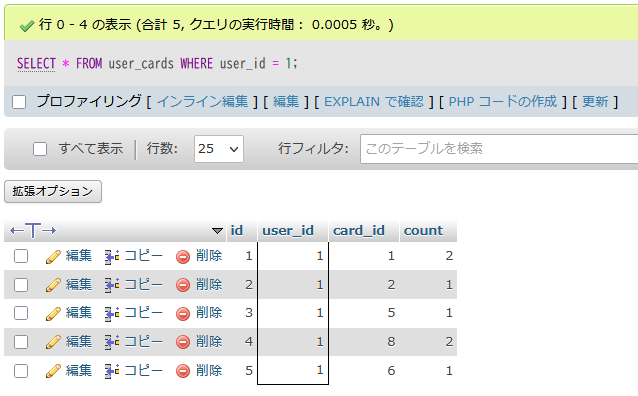Click the pencil edit icon in row id 5
This screenshot has height=396, width=638.
53,371
